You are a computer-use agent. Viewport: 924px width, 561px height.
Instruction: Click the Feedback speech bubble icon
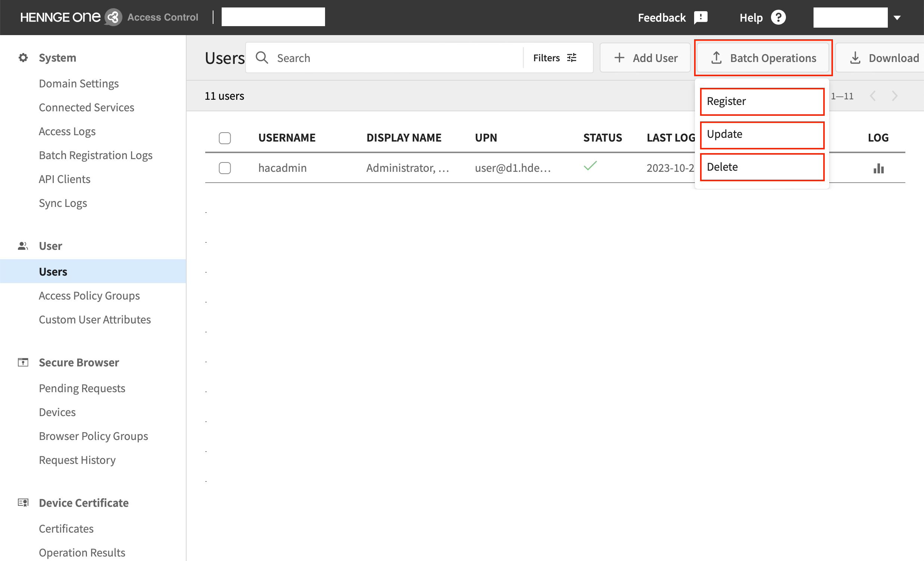700,17
